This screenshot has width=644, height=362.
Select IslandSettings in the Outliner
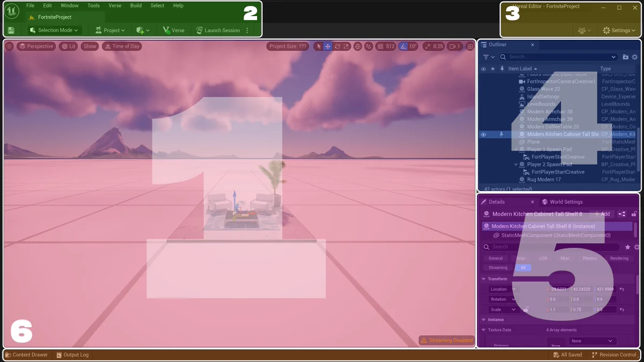543,97
